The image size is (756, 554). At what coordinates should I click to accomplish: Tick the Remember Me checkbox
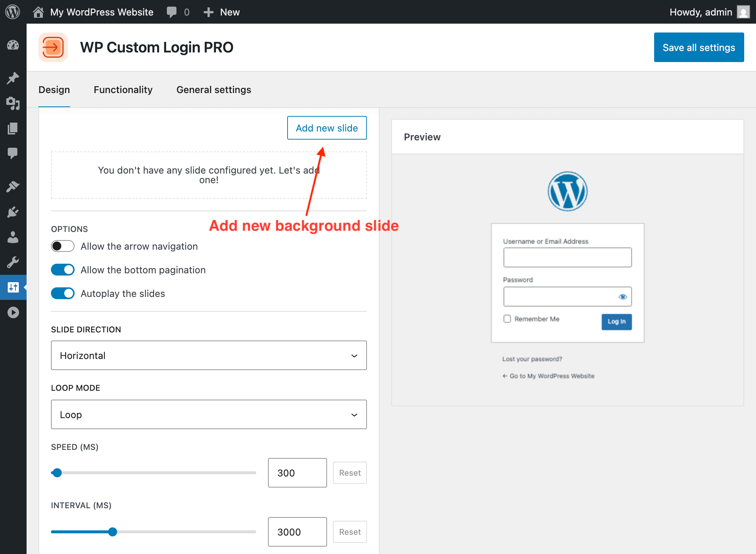coord(507,319)
